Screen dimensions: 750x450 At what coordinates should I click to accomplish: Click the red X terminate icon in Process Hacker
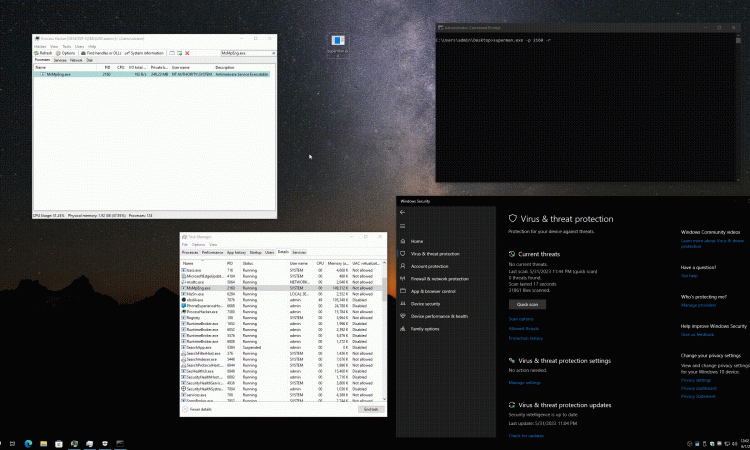coord(187,53)
